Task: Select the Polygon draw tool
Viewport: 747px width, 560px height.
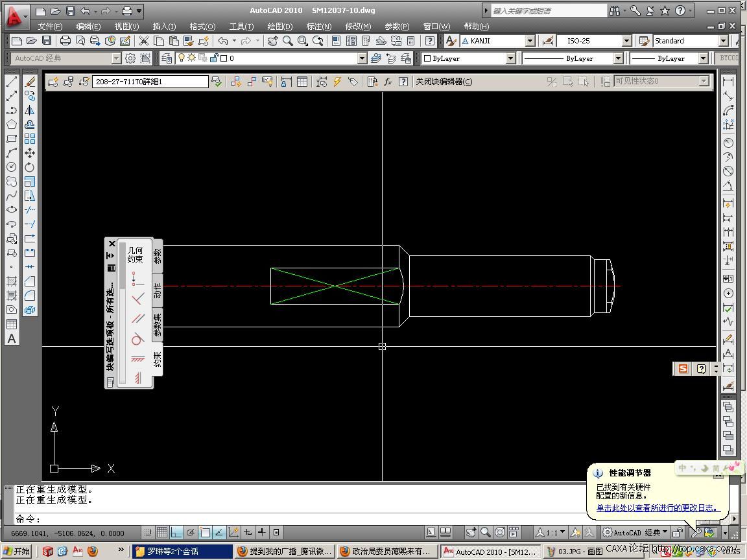Action: [x=12, y=124]
